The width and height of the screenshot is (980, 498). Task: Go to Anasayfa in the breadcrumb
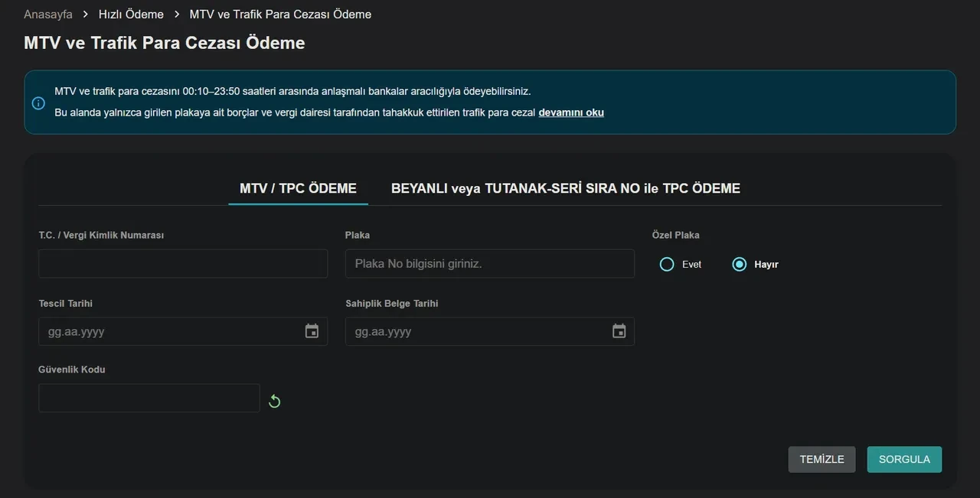point(48,15)
